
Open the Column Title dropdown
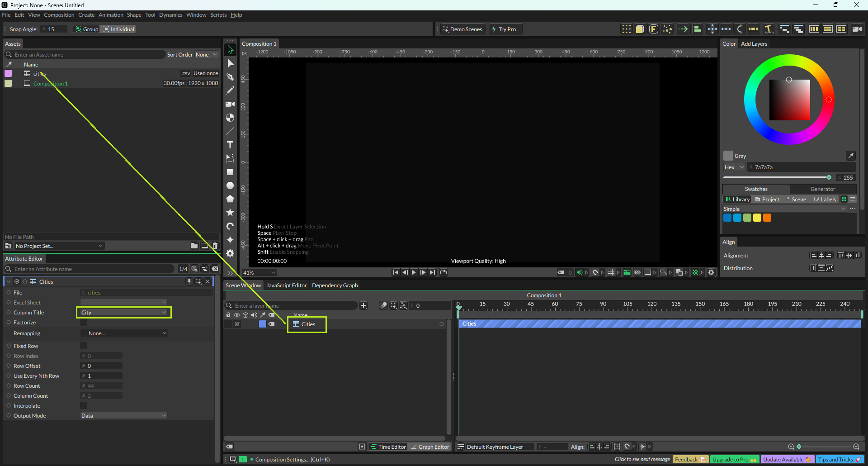coord(123,313)
